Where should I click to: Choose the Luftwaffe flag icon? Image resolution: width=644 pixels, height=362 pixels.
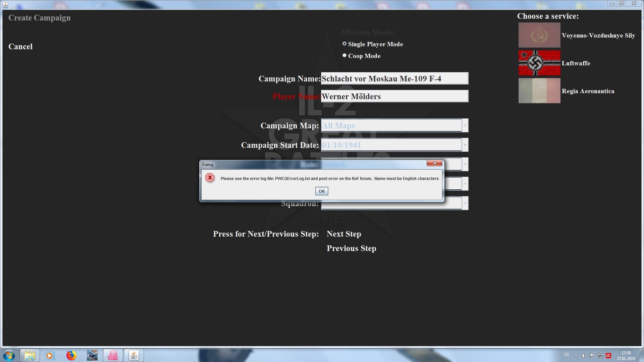539,63
